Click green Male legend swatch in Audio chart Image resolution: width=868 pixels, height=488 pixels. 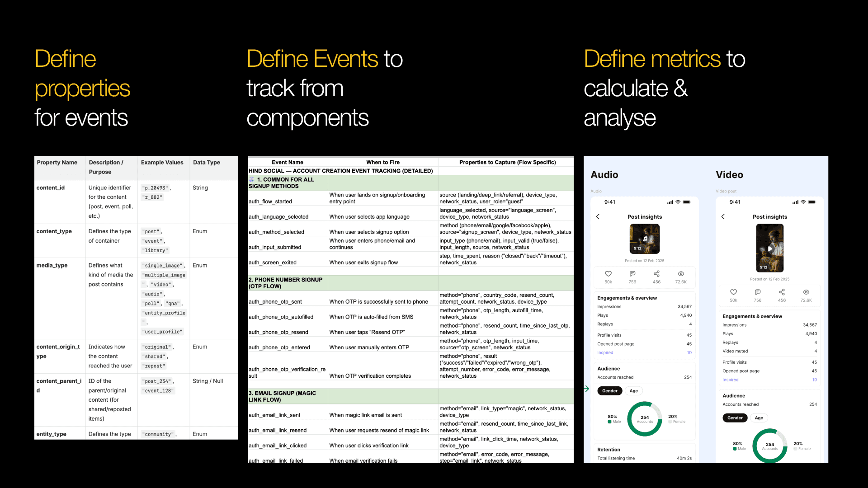click(x=609, y=422)
